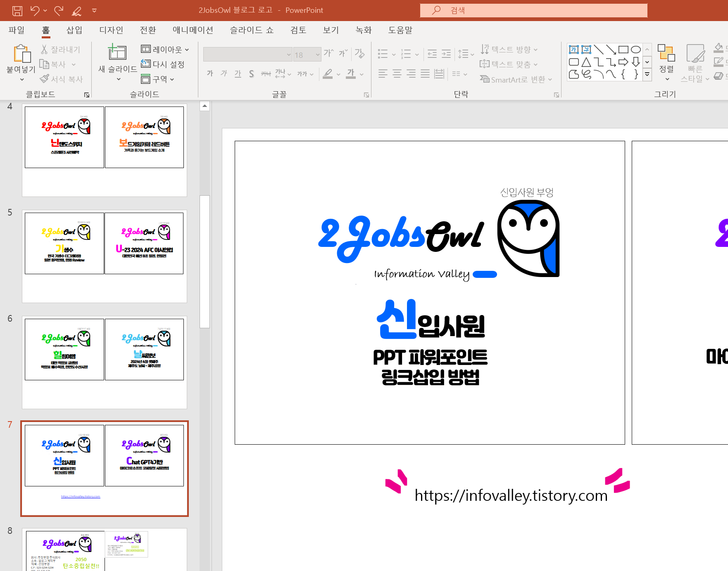Open the 글꼴 font dialog launcher
The height and width of the screenshot is (571, 728).
[x=366, y=95]
